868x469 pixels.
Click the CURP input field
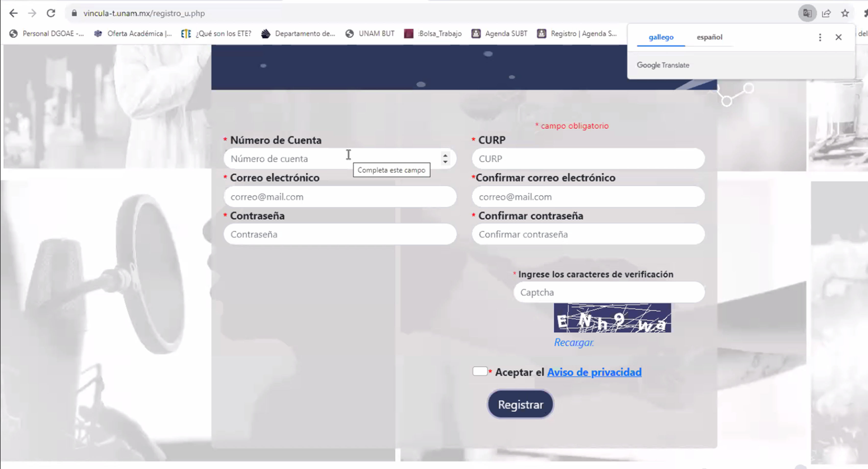pos(588,158)
